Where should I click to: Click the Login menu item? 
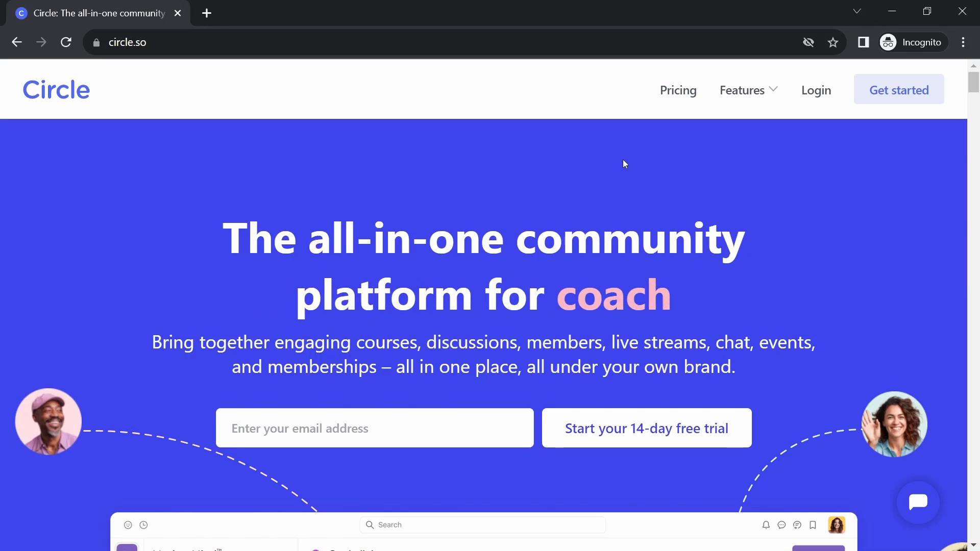[x=816, y=89]
